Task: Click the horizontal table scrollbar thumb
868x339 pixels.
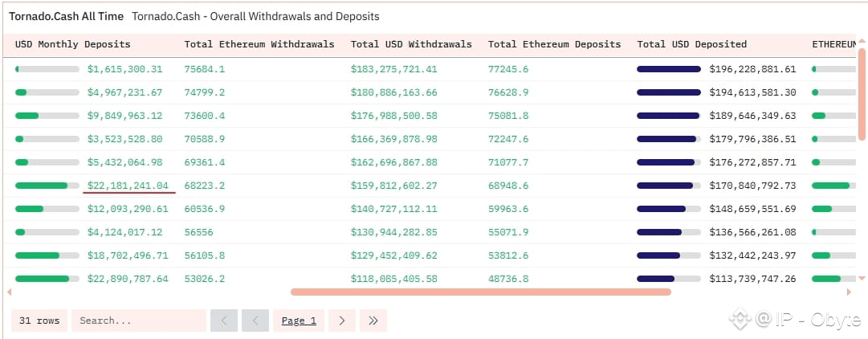Action: pyautogui.click(x=481, y=292)
